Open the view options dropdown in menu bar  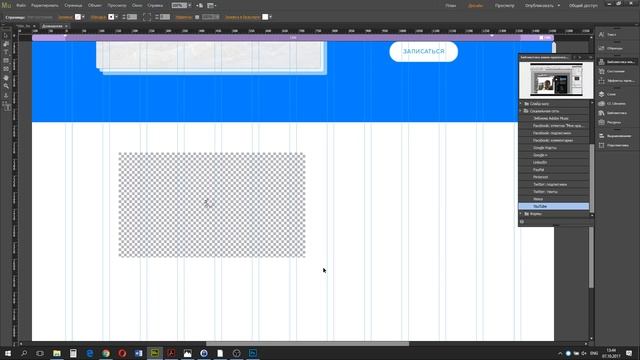tap(211, 5)
